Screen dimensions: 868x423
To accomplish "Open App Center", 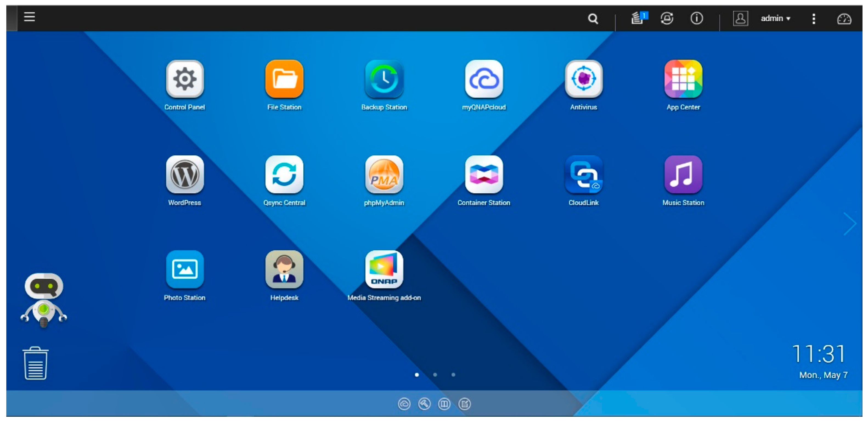I will pyautogui.click(x=683, y=79).
